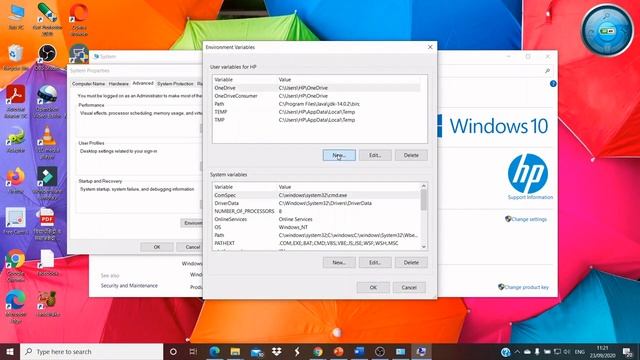Open the Adapter chameleon desktop shortcut
The width and height of the screenshot is (640, 360).
[16, 140]
